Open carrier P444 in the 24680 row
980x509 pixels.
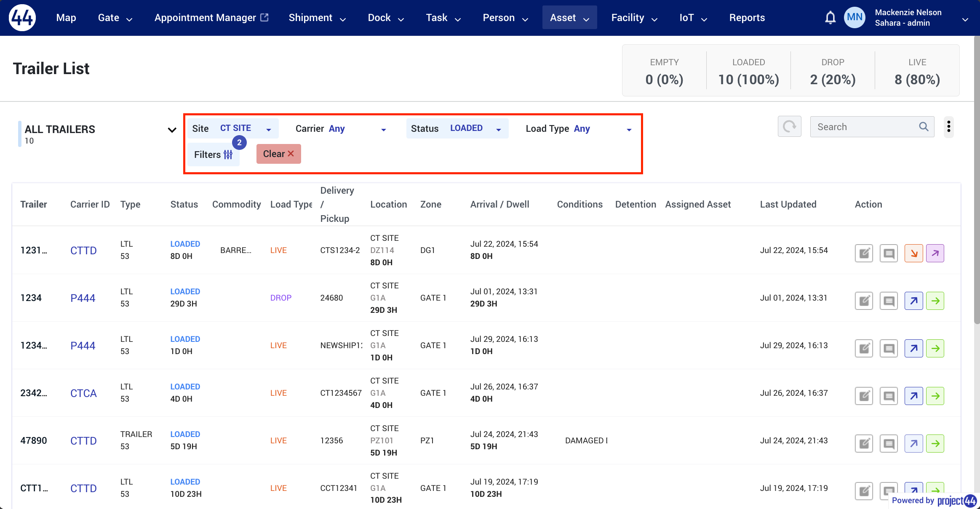click(83, 298)
